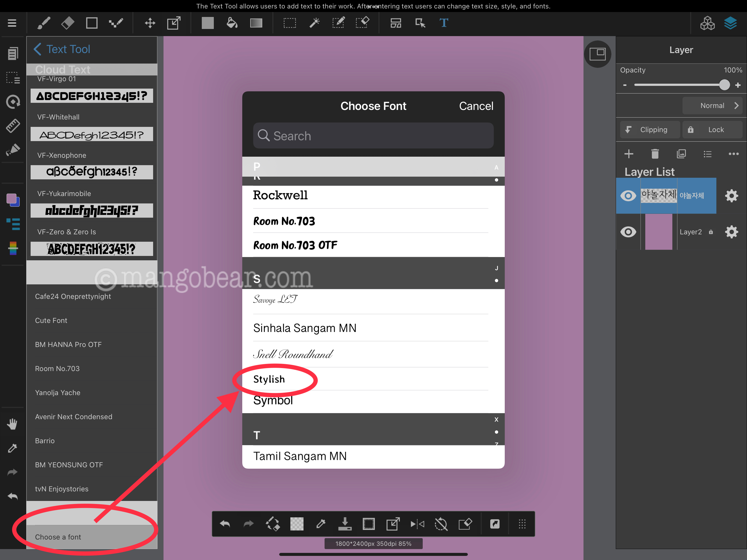This screenshot has width=747, height=560.
Task: Delete layer with trash icon
Action: click(655, 154)
